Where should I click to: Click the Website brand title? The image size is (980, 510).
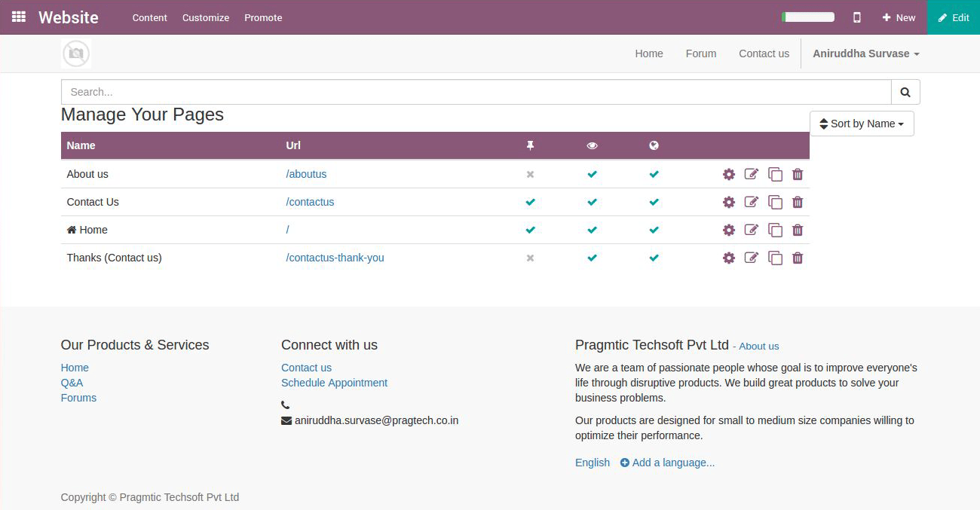[x=69, y=17]
